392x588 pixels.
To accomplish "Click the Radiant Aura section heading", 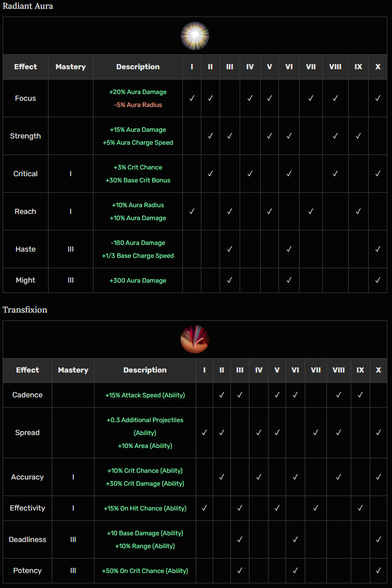I will click(x=28, y=6).
